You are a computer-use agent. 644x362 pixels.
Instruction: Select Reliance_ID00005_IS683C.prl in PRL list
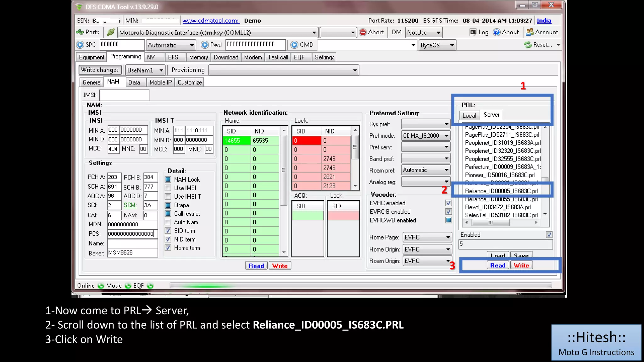coord(501,191)
